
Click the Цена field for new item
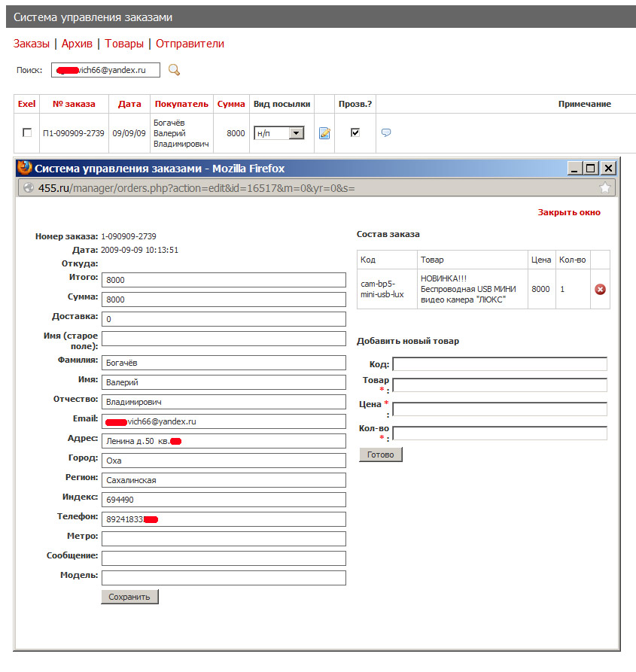pyautogui.click(x=500, y=409)
